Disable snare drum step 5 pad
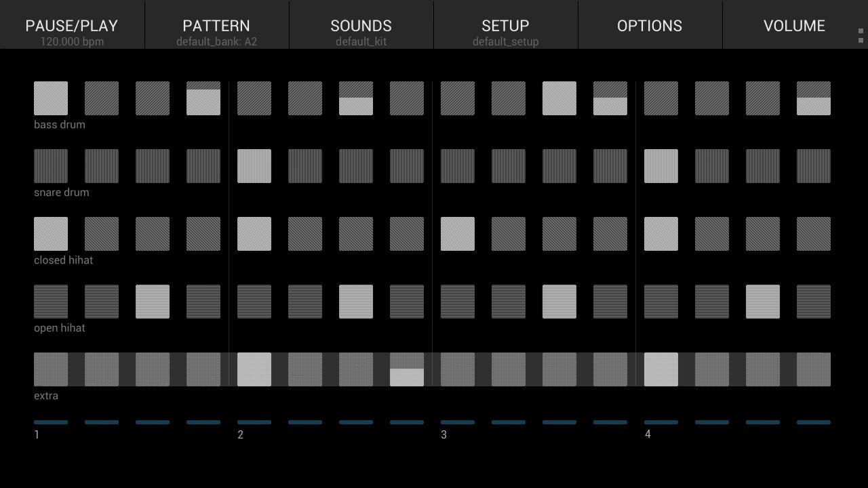 [254, 166]
